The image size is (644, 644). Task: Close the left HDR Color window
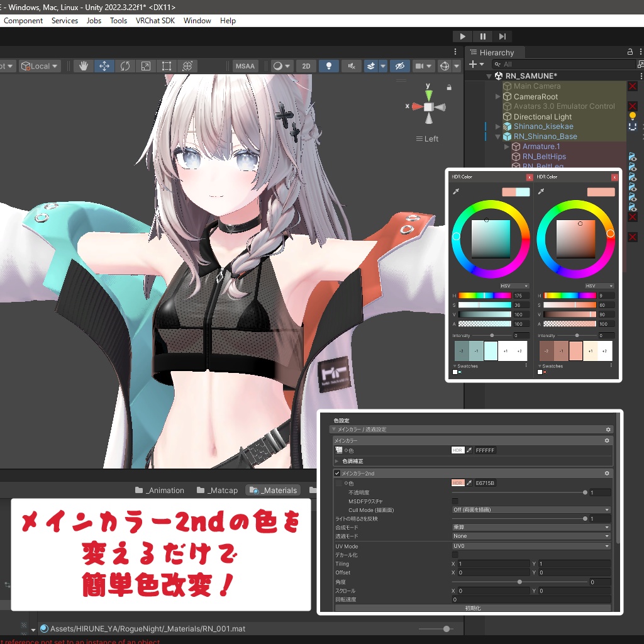(530, 177)
